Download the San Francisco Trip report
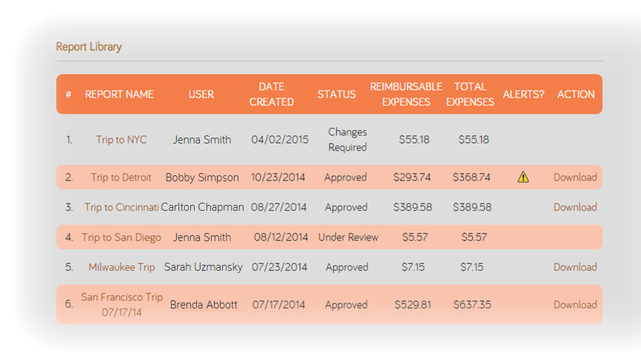The image size is (641, 364). 575,305
